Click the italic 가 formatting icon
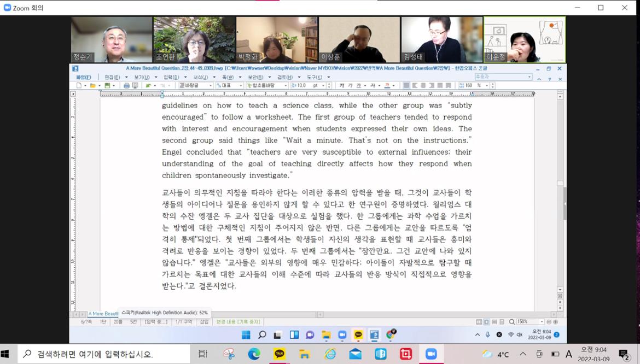 (x=350, y=86)
